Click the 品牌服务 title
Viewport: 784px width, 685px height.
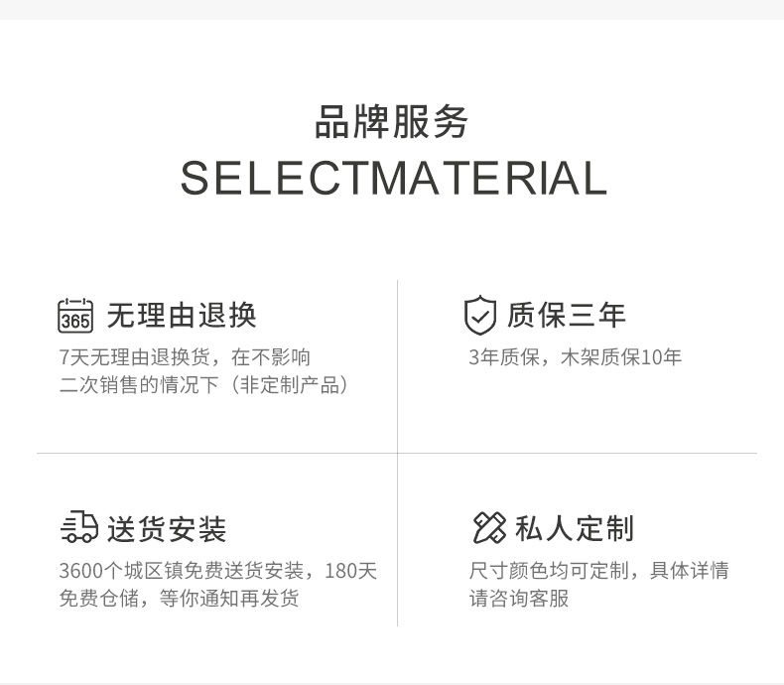[x=391, y=121]
